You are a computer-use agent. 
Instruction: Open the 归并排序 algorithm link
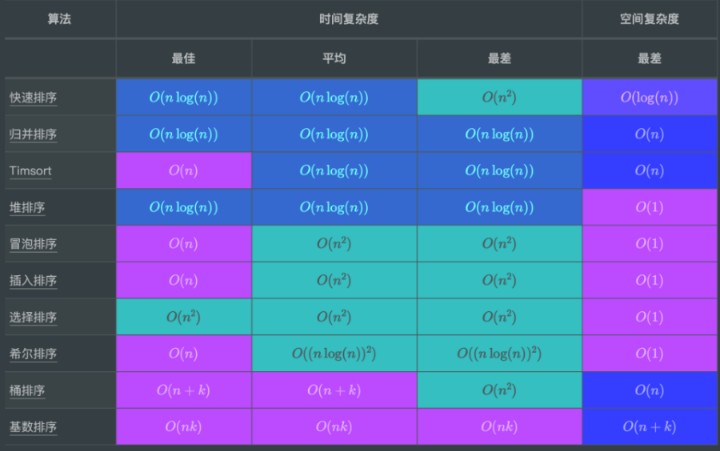click(x=33, y=134)
